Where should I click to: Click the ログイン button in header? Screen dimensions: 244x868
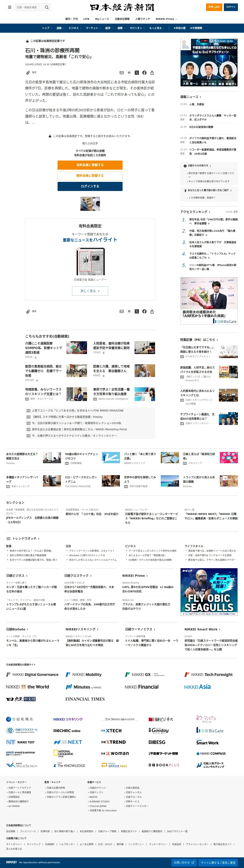click(231, 7)
